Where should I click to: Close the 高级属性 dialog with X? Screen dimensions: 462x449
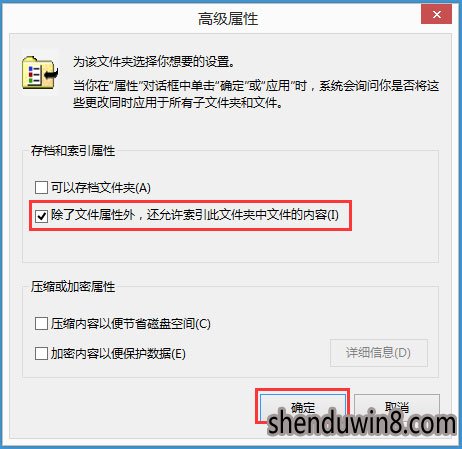pos(436,14)
